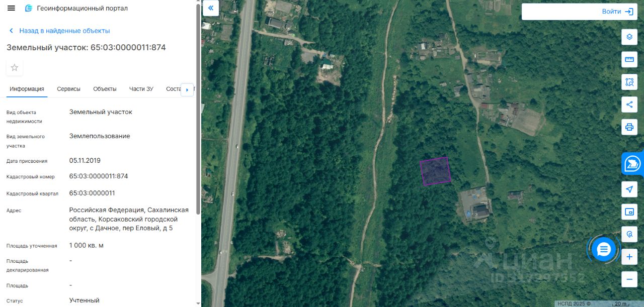Screen dimensions: 644x307
Task: Switch to the Объекты tab
Action: [105, 89]
